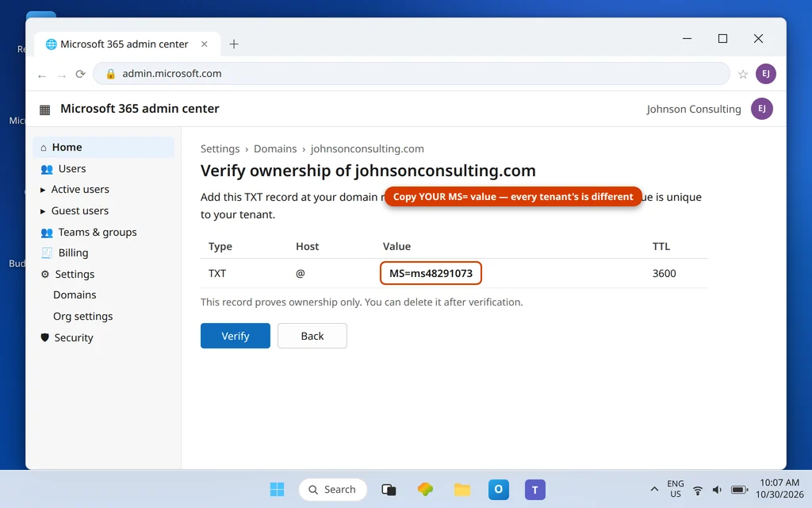Open Task View on the taskbar
The width and height of the screenshot is (812, 508).
tap(389, 489)
